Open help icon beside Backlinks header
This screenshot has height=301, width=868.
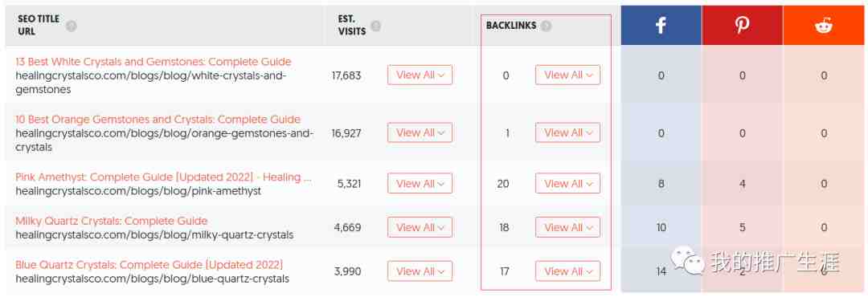tap(547, 26)
